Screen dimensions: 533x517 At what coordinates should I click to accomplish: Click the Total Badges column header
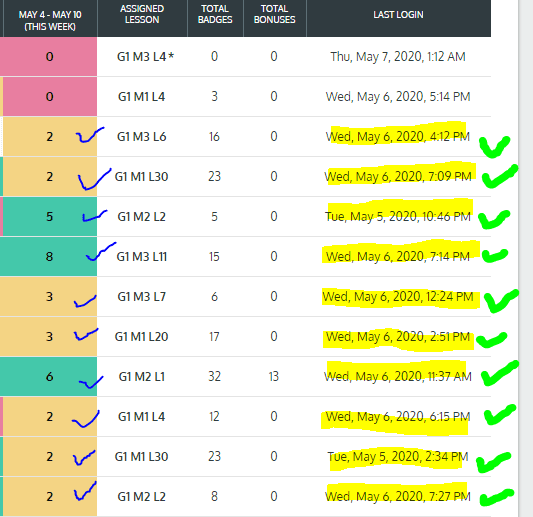(215, 15)
